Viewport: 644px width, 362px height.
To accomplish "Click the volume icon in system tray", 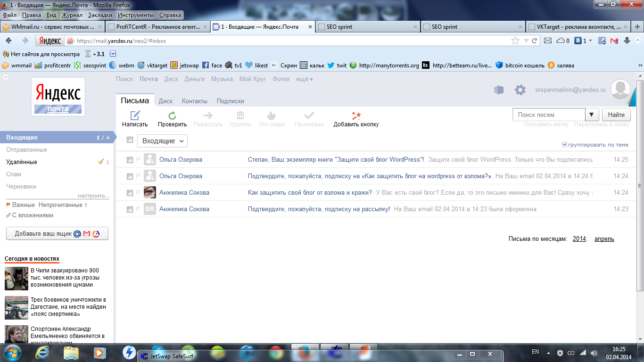I will click(x=594, y=352).
